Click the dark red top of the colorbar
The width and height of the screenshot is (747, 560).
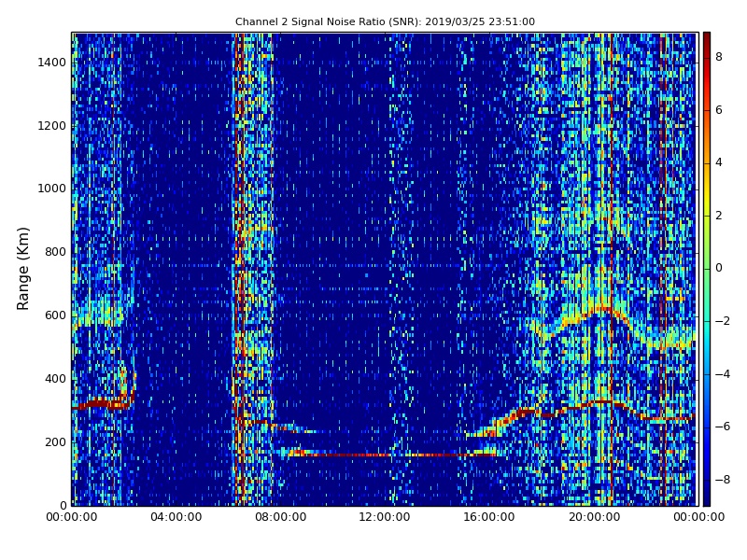(x=707, y=40)
